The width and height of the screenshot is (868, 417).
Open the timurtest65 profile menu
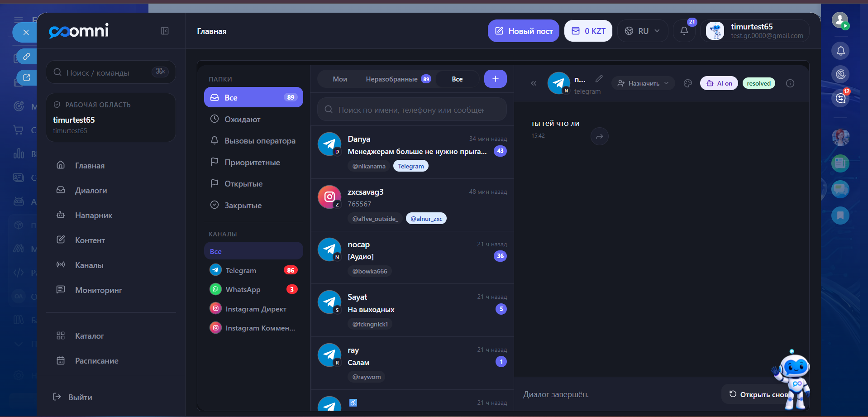755,31
